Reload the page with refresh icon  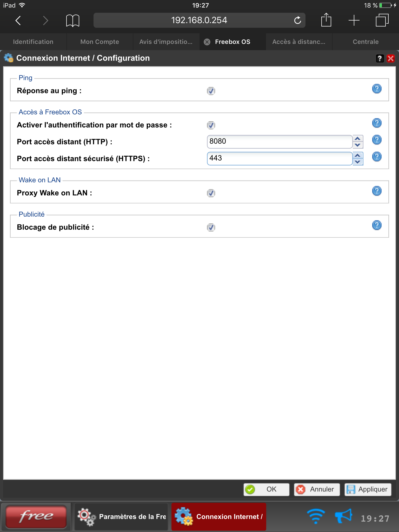pos(297,20)
